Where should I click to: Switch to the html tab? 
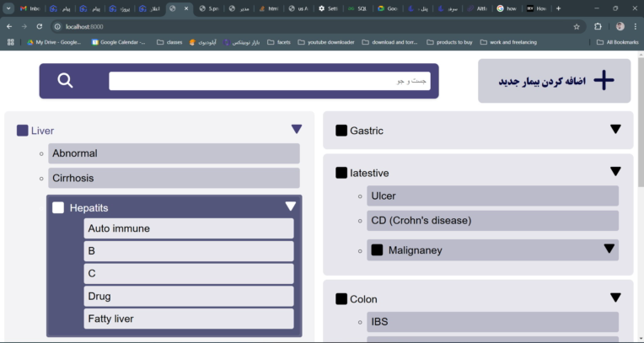(269, 8)
